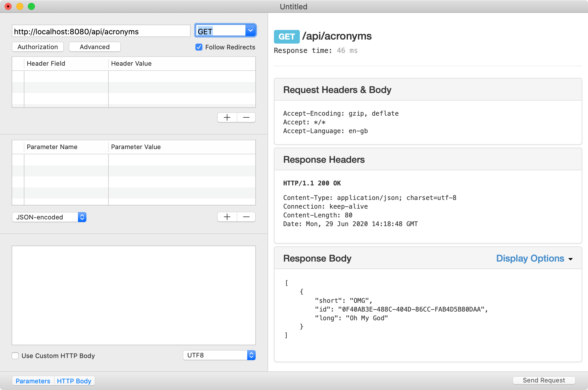Add a new parameter with plus button
Viewport: 588px width, 390px height.
(227, 217)
